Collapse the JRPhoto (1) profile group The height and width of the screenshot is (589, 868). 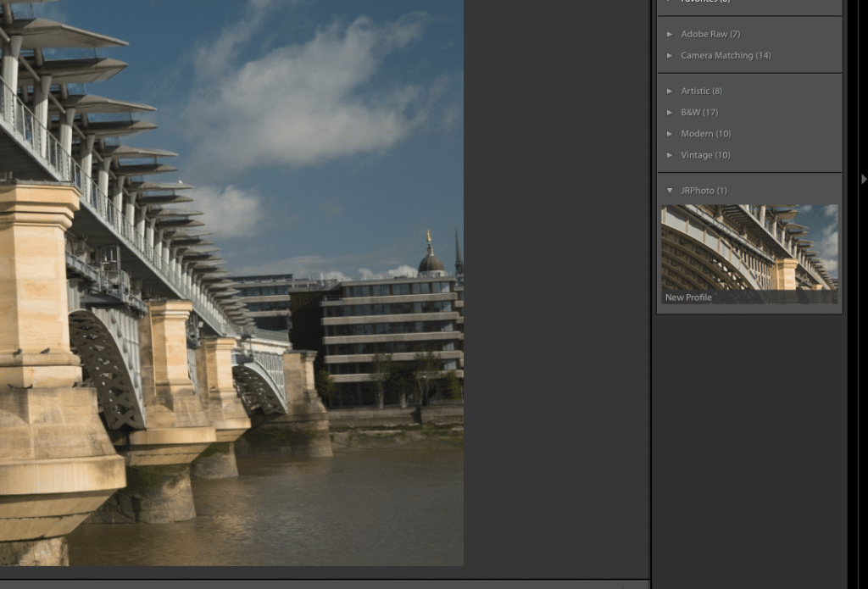point(670,191)
